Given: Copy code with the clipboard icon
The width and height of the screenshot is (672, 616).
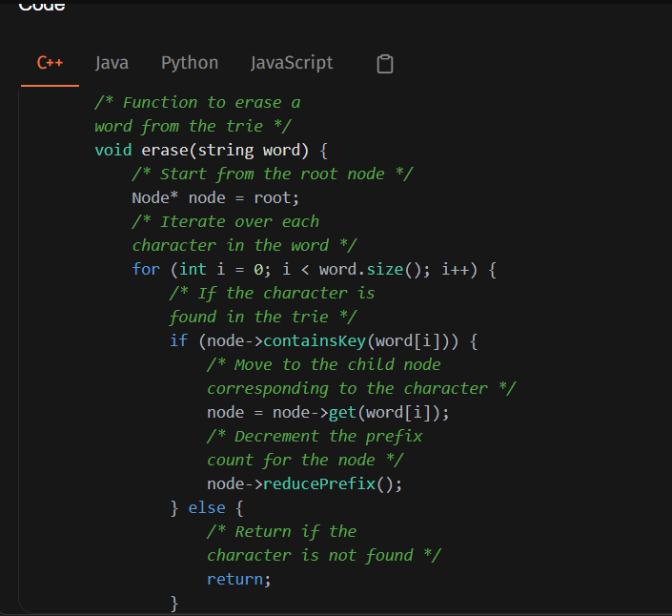Looking at the screenshot, I should coord(384,64).
